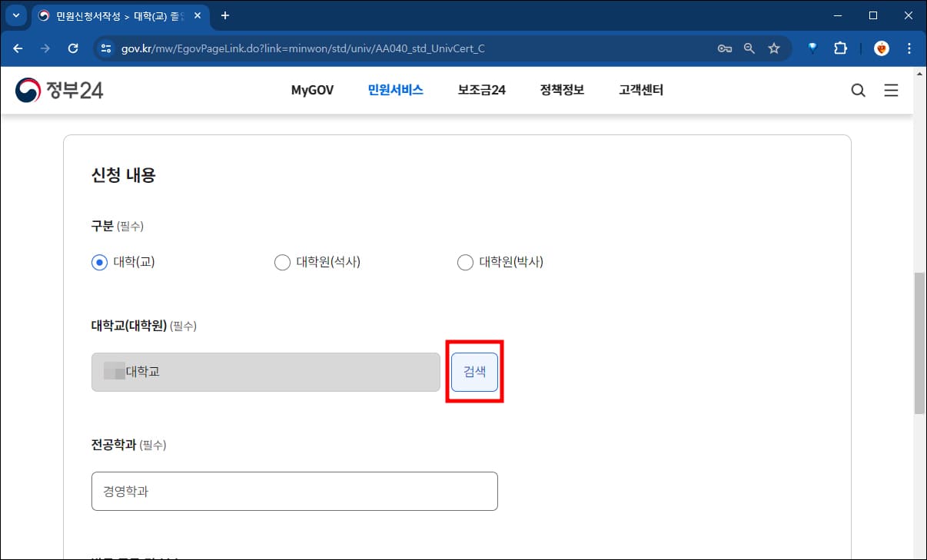Bookmark this page with the star icon
The width and height of the screenshot is (927, 560).
click(774, 48)
